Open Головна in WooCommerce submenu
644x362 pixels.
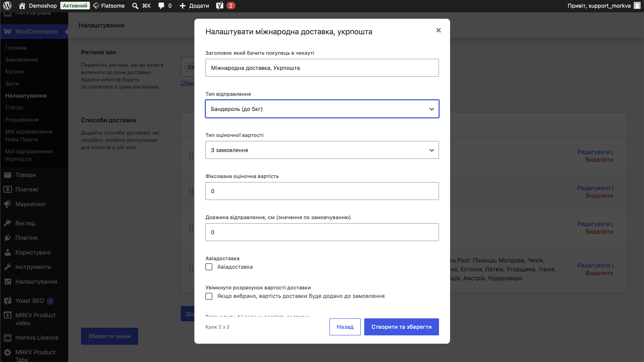pos(16,47)
